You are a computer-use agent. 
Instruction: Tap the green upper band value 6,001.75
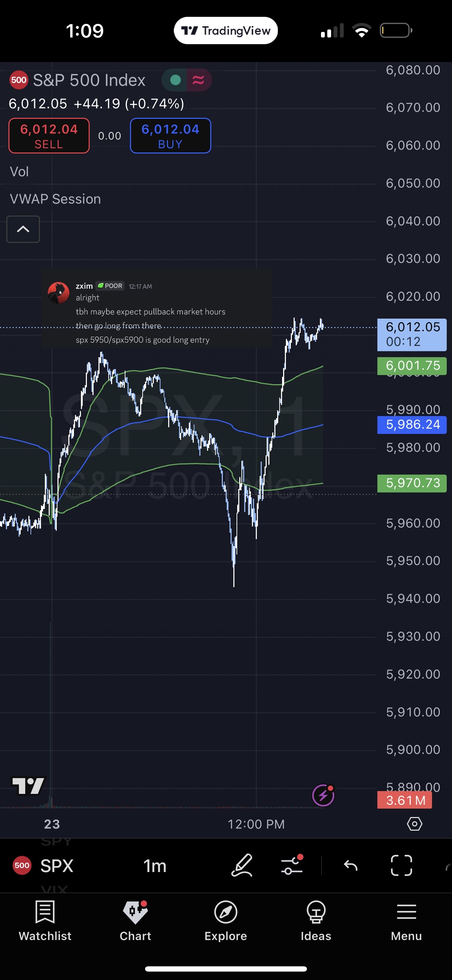412,366
